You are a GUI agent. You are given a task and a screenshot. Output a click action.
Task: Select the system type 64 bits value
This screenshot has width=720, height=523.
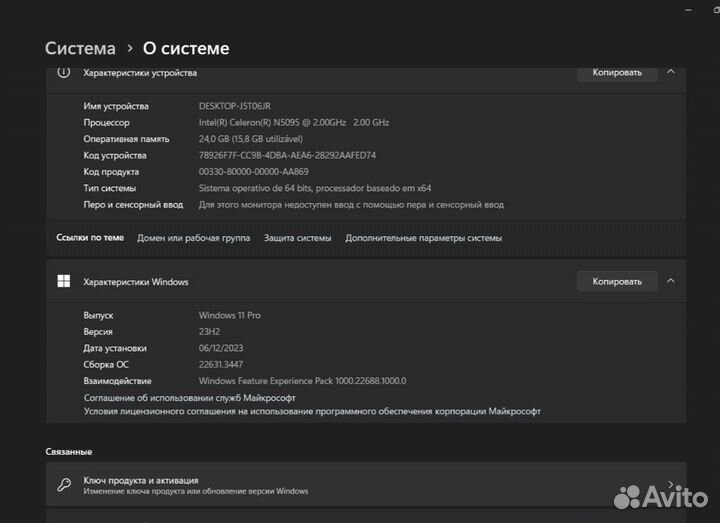pos(315,188)
